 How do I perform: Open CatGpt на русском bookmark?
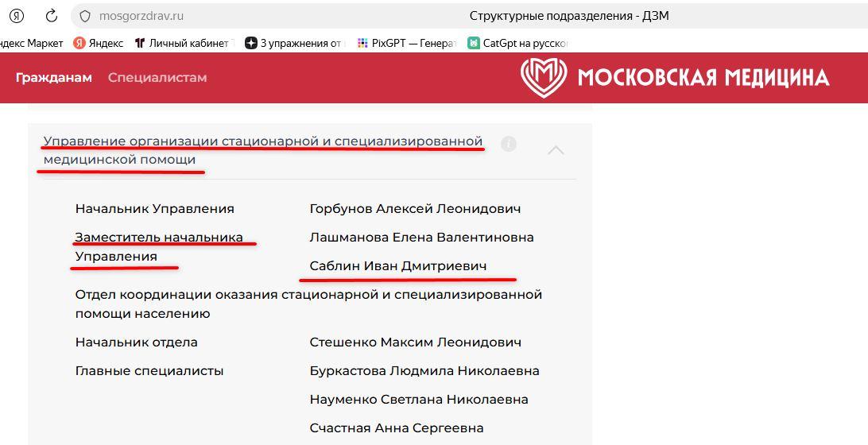click(x=517, y=43)
